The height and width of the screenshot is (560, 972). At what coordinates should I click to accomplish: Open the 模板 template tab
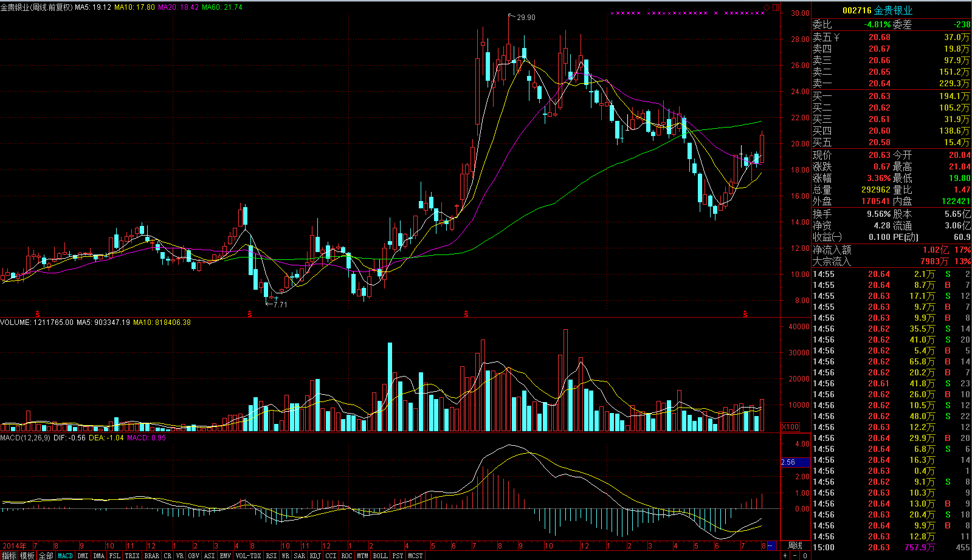(x=27, y=556)
